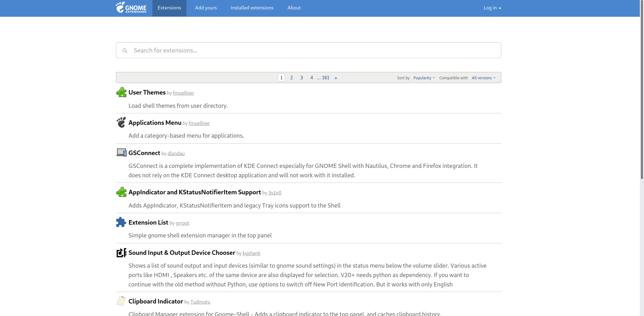Open author Tudmotu profile

[x=200, y=302]
